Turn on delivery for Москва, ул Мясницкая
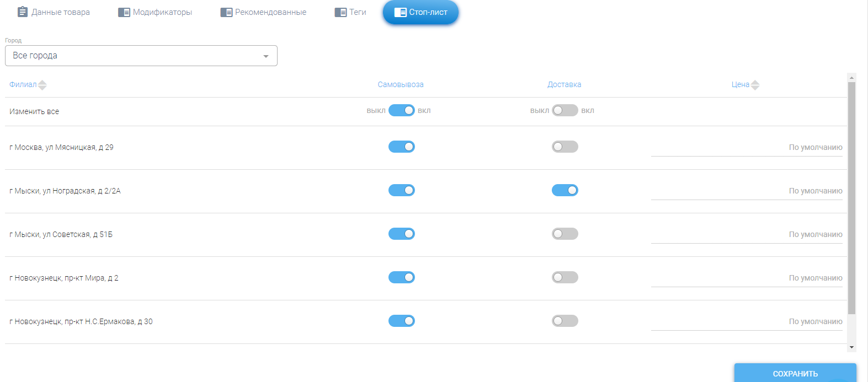Image resolution: width=868 pixels, height=382 pixels. 565,147
